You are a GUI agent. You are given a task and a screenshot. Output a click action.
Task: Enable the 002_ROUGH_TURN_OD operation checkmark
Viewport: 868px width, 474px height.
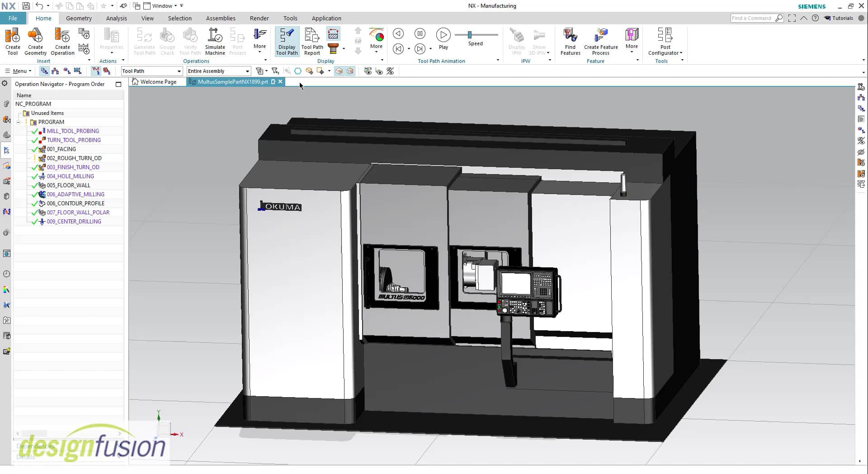click(35, 158)
